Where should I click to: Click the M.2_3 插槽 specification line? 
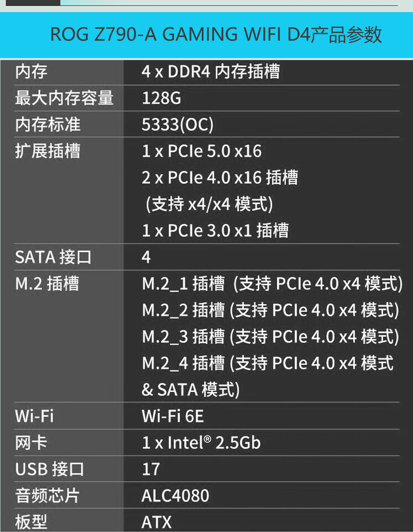click(x=271, y=337)
